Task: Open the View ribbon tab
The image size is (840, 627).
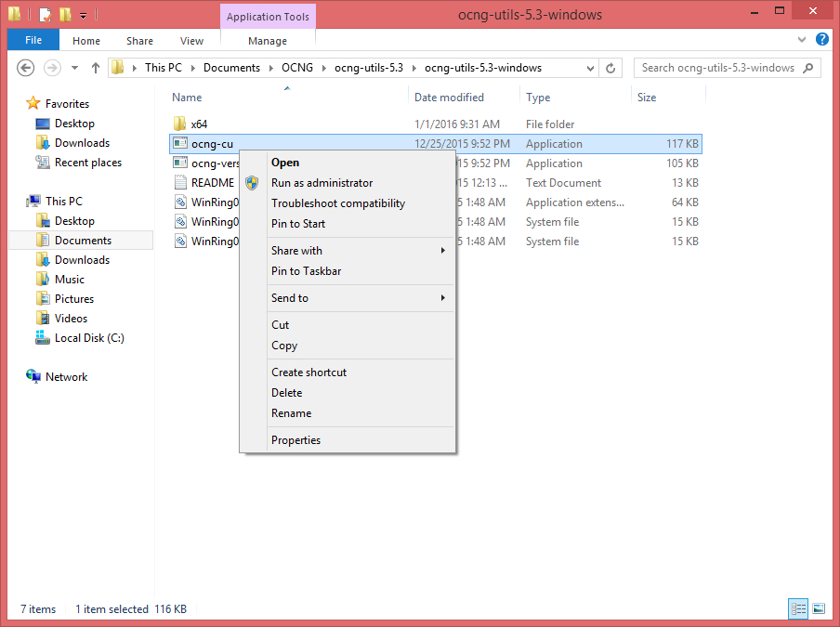Action: point(191,41)
